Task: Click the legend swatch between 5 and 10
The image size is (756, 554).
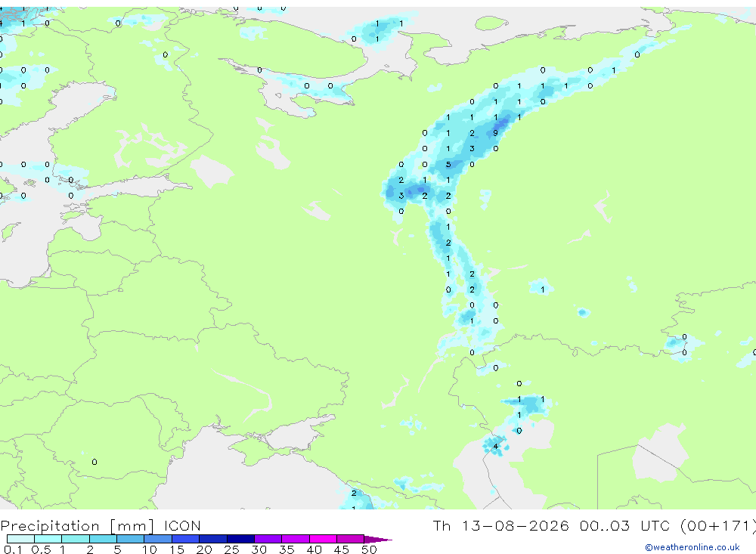Action: click(x=130, y=539)
